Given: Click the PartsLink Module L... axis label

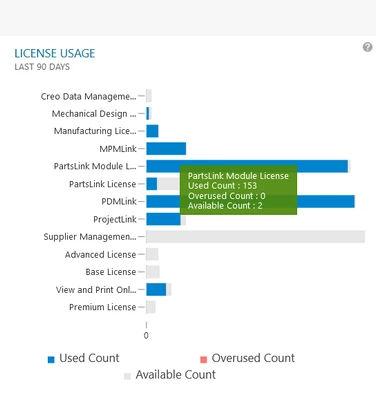Looking at the screenshot, I should coord(95,166).
